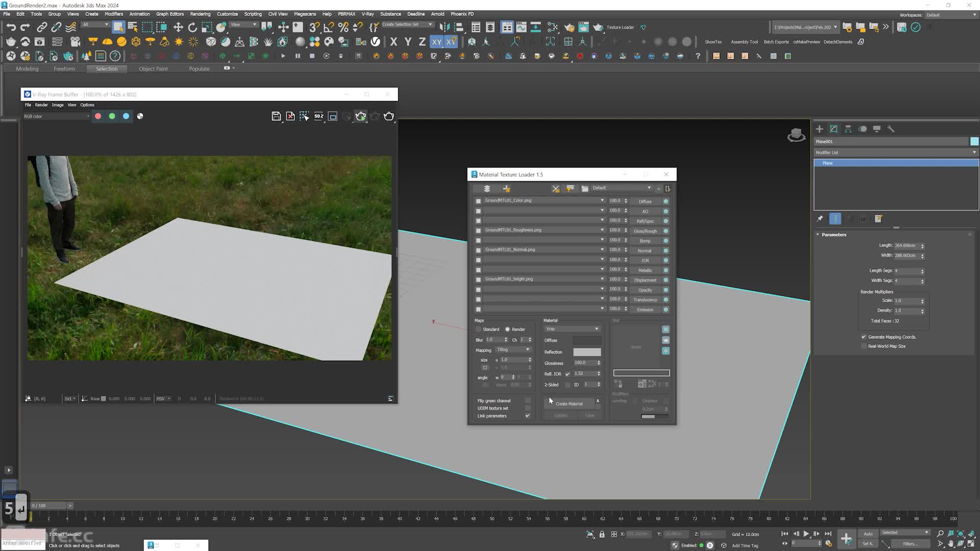
Task: Click the layers stack icon in Texture Loader
Action: [x=487, y=189]
